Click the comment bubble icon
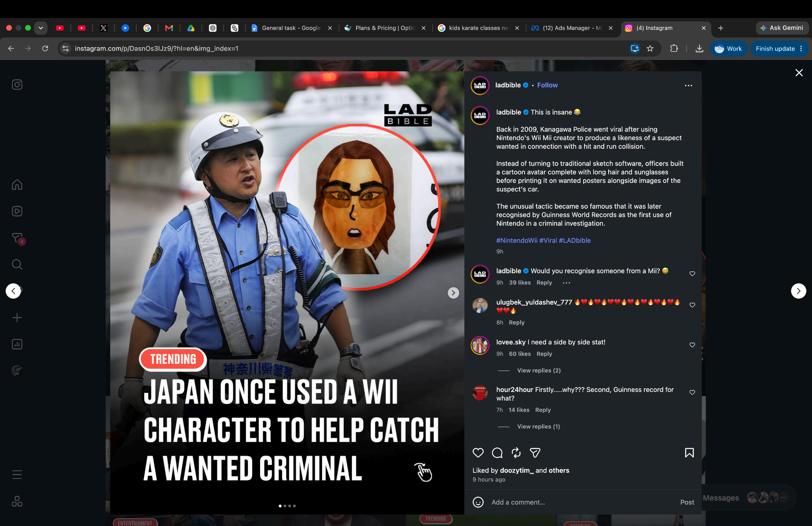812x526 pixels. tap(497, 453)
